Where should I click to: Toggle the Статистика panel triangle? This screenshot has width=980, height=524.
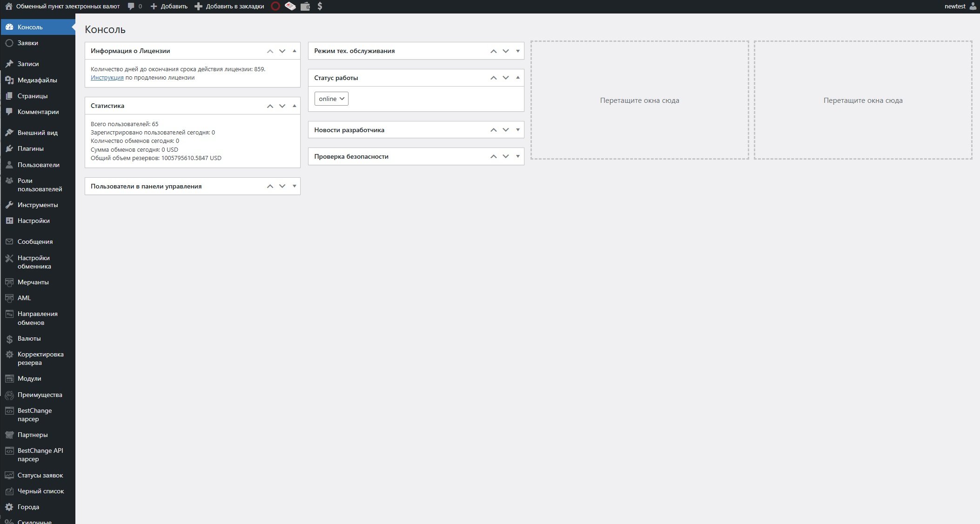pyautogui.click(x=294, y=106)
